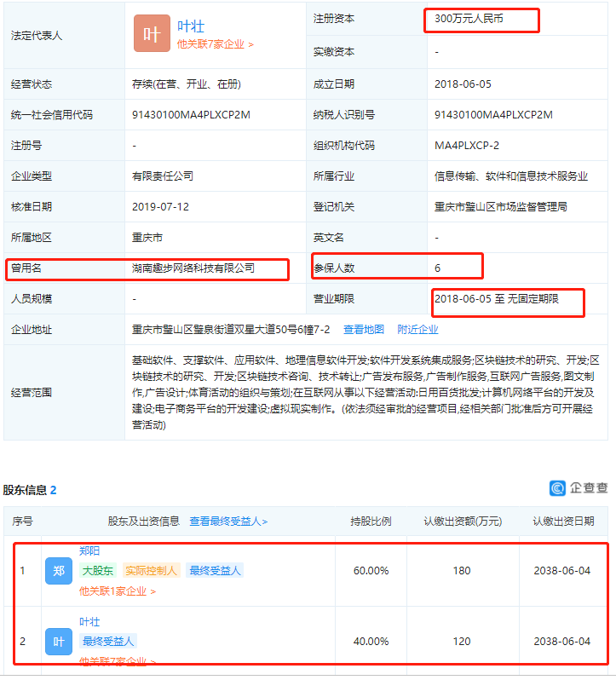616x680 pixels.
Task: Select founding date 2018-06-05
Action: click(463, 84)
